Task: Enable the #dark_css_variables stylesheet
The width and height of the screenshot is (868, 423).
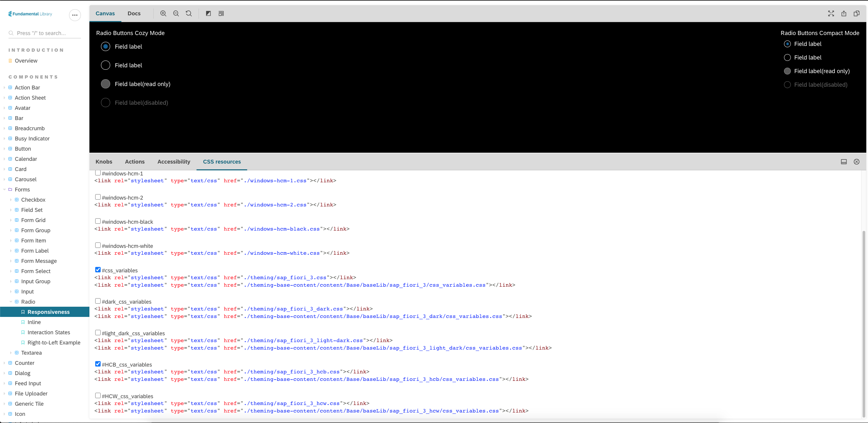Action: [98, 301]
